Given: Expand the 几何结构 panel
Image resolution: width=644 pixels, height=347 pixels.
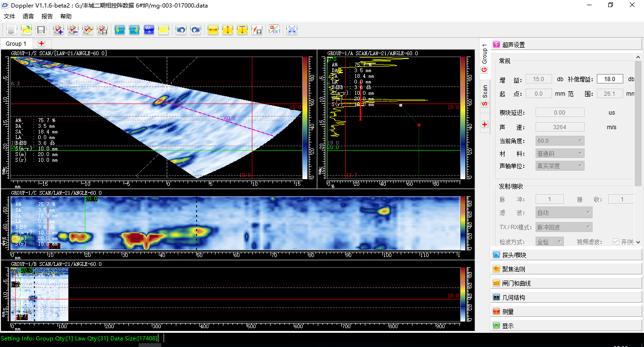Looking at the screenshot, I should [x=566, y=297].
